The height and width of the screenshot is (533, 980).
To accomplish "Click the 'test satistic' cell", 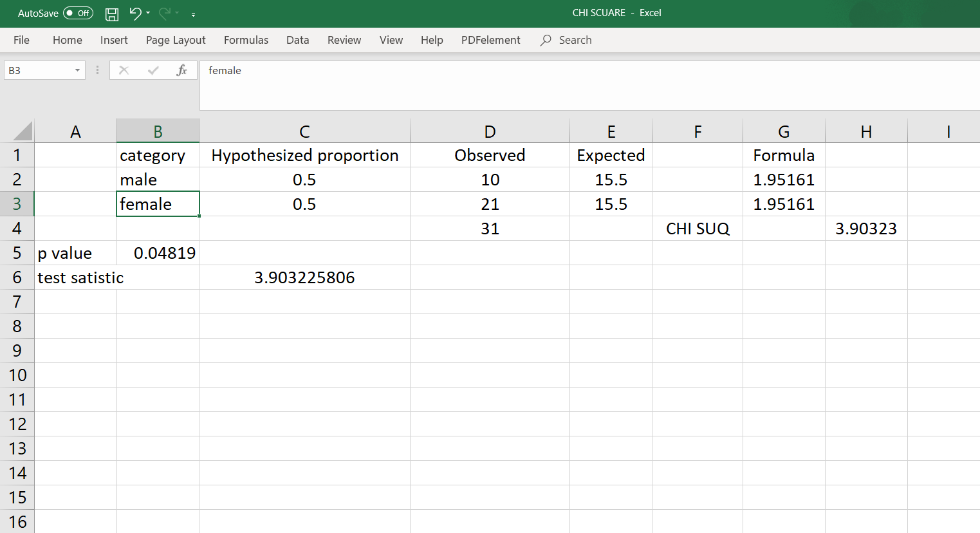I will point(75,277).
